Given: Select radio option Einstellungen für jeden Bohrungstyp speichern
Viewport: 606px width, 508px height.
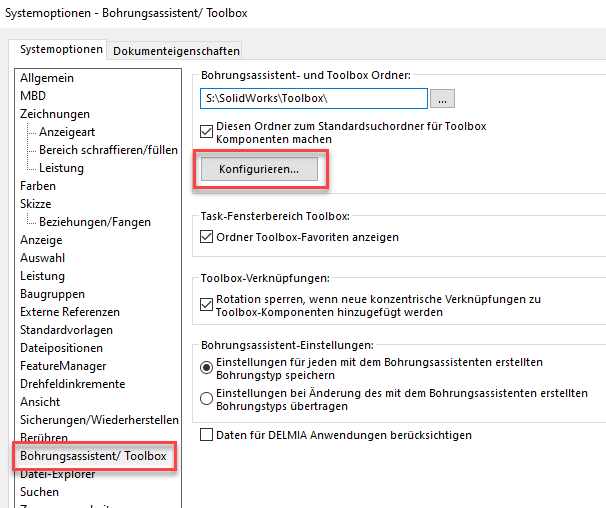Looking at the screenshot, I should [x=207, y=368].
